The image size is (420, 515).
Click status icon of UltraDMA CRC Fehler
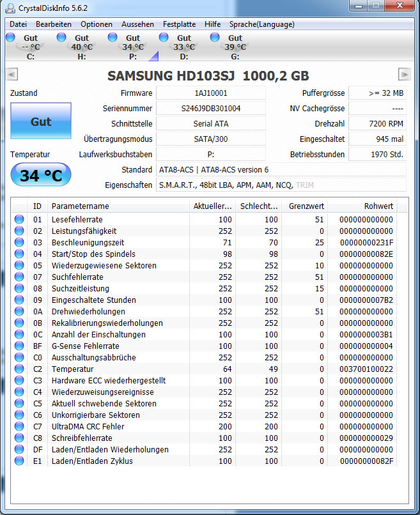click(19, 426)
